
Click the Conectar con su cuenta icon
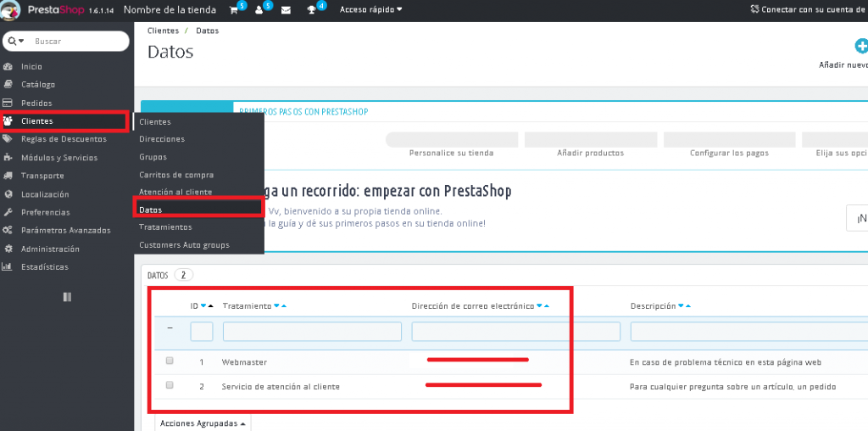point(754,9)
